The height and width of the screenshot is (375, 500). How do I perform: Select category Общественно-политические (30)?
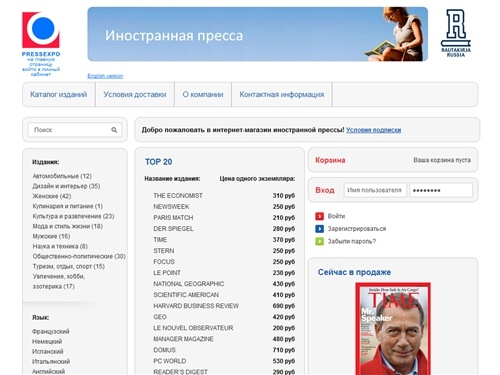click(79, 256)
